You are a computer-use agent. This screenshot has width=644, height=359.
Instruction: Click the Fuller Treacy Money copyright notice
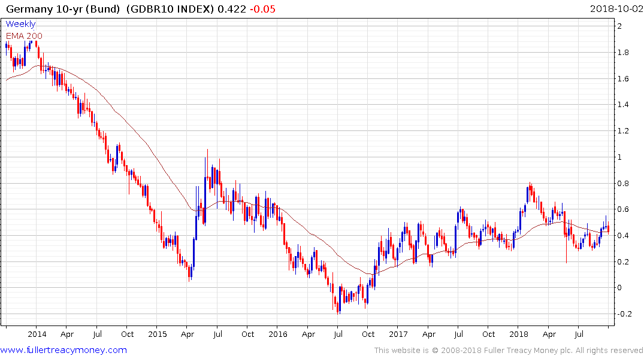tap(509, 351)
